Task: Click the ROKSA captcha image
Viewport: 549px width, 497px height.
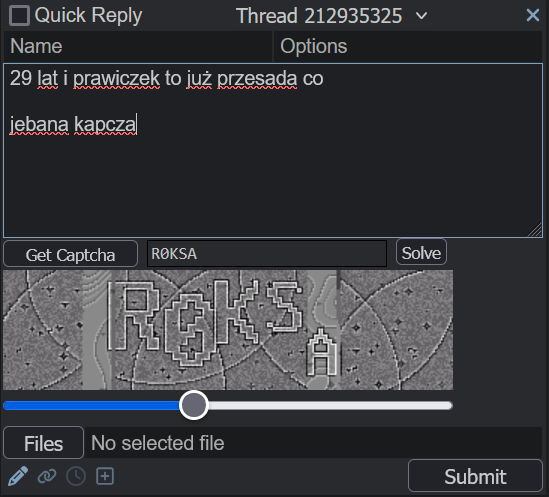Action: click(228, 330)
